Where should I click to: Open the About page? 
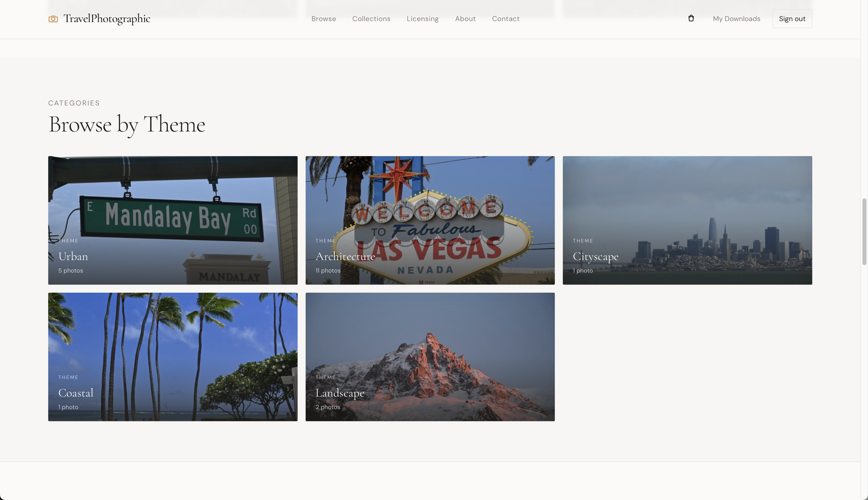(465, 19)
